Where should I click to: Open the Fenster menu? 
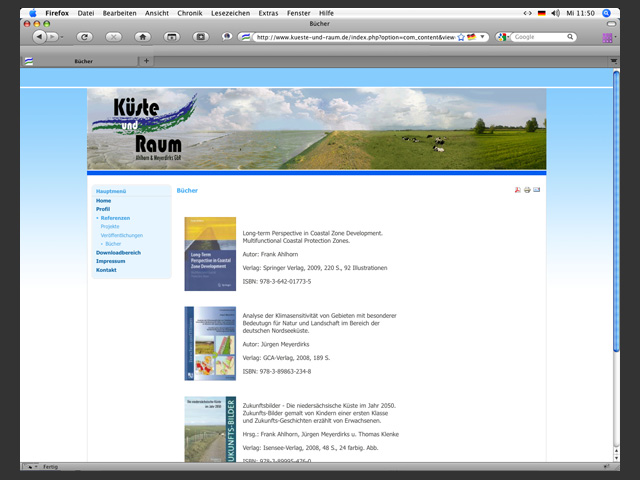click(298, 13)
